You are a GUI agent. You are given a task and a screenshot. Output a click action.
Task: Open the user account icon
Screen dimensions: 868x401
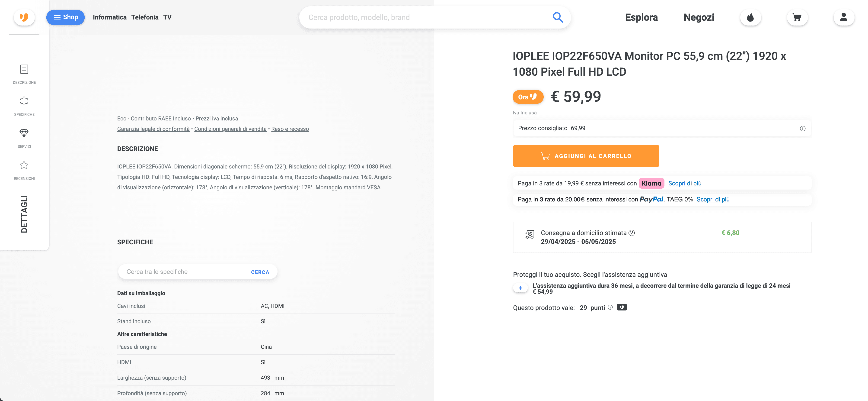tap(843, 18)
